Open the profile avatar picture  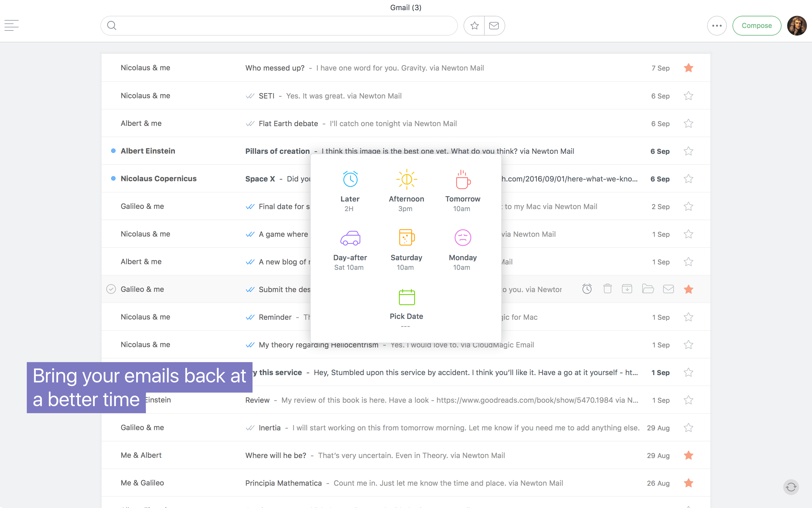click(x=797, y=25)
